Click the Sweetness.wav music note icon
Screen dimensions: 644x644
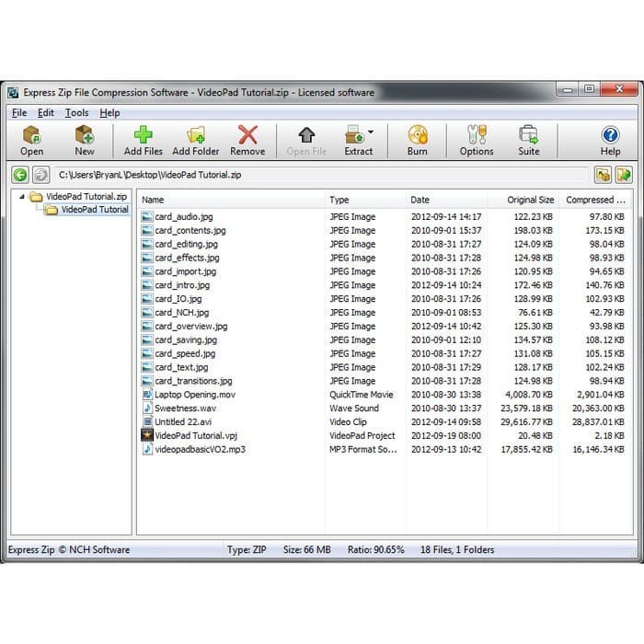(147, 408)
